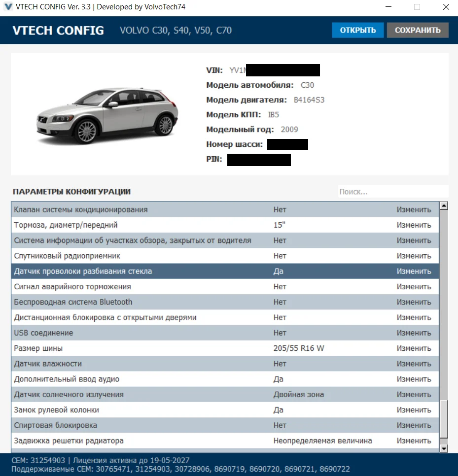Click Изменить for Клапан системы кондиционирования
The height and width of the screenshot is (476, 458).
pyautogui.click(x=414, y=209)
